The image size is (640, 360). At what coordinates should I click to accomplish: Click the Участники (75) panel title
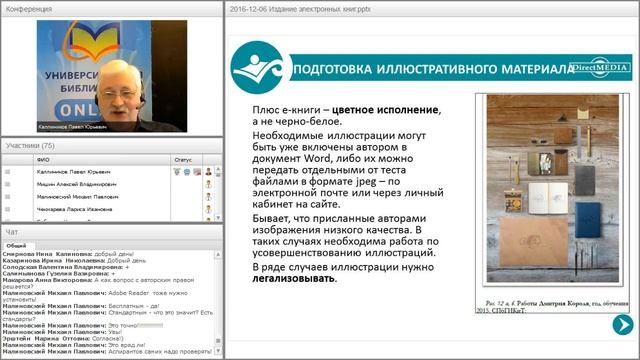[30, 145]
